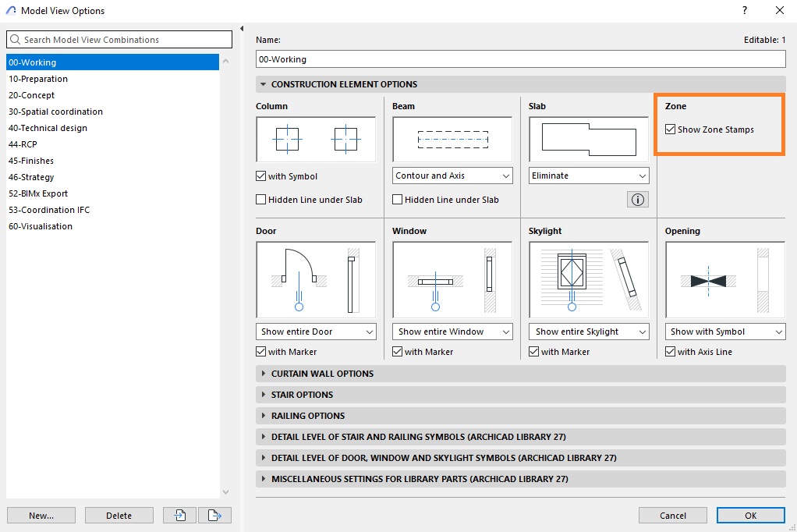The width and height of the screenshot is (797, 532).
Task: Select the 00-Working combination
Action: pyautogui.click(x=113, y=62)
